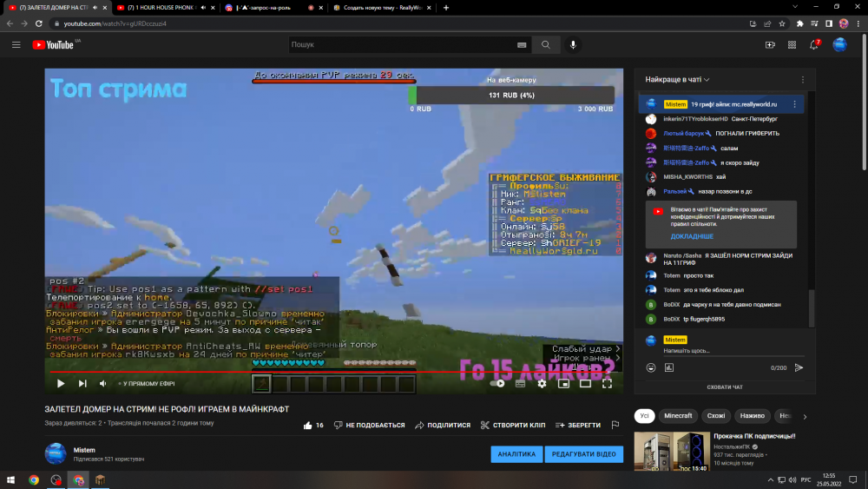
Task: Create a poll with chart icon in chat
Action: tap(668, 367)
